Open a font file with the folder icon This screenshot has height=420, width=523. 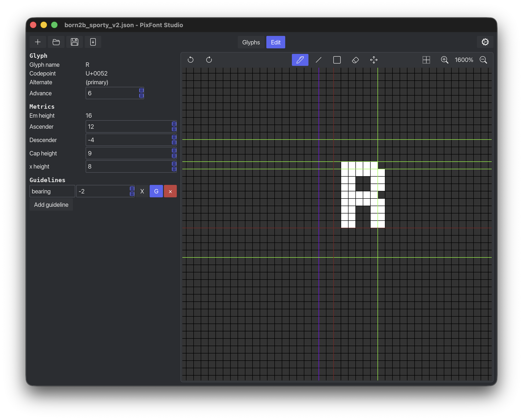tap(56, 42)
